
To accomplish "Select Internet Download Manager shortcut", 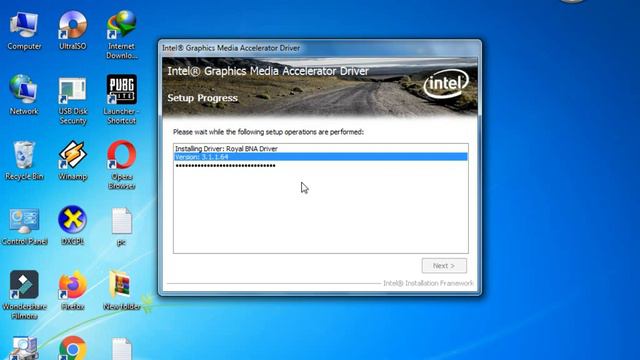I will (122, 35).
